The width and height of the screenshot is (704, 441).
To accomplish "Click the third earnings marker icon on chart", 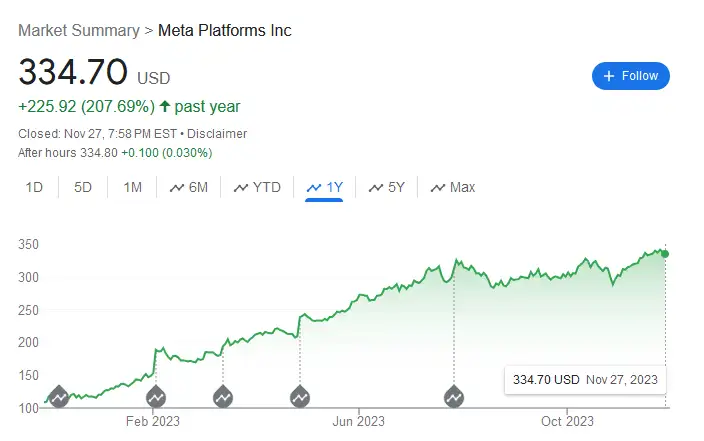I will pos(223,397).
